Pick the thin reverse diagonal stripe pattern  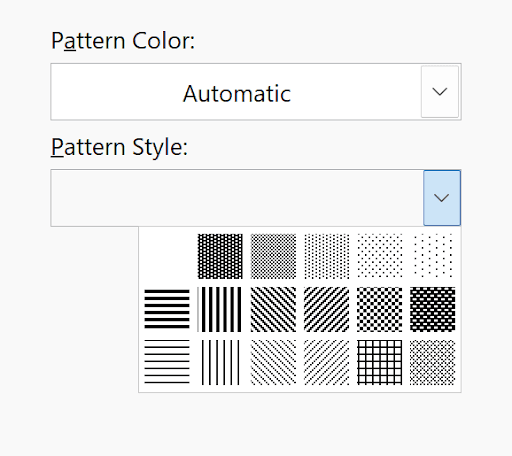point(273,362)
